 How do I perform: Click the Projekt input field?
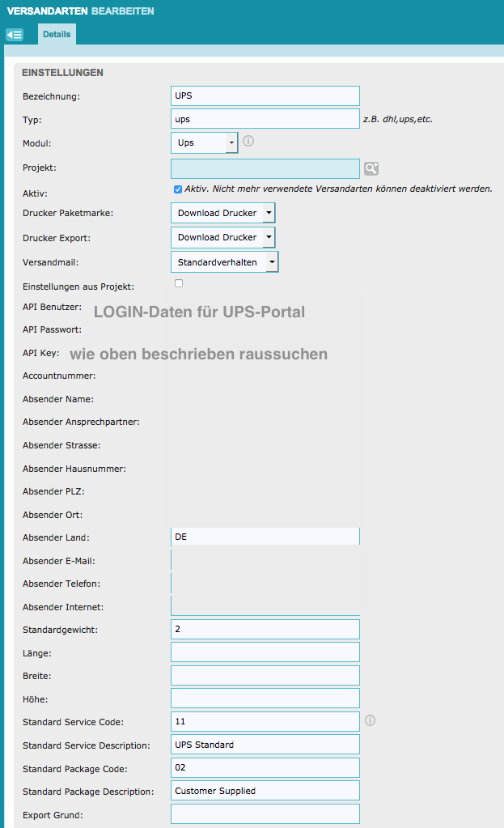265,168
